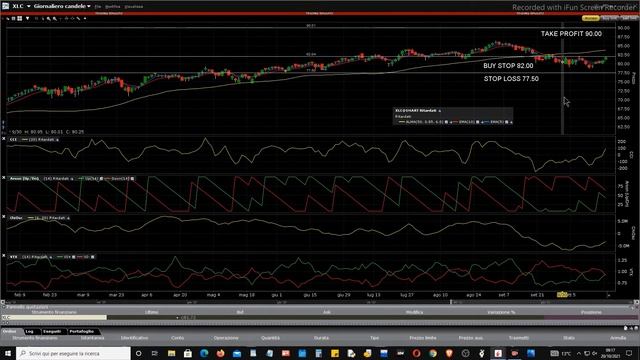Screen dimensions: 640x360
Task: Switch to the Log tab
Action: (29, 331)
